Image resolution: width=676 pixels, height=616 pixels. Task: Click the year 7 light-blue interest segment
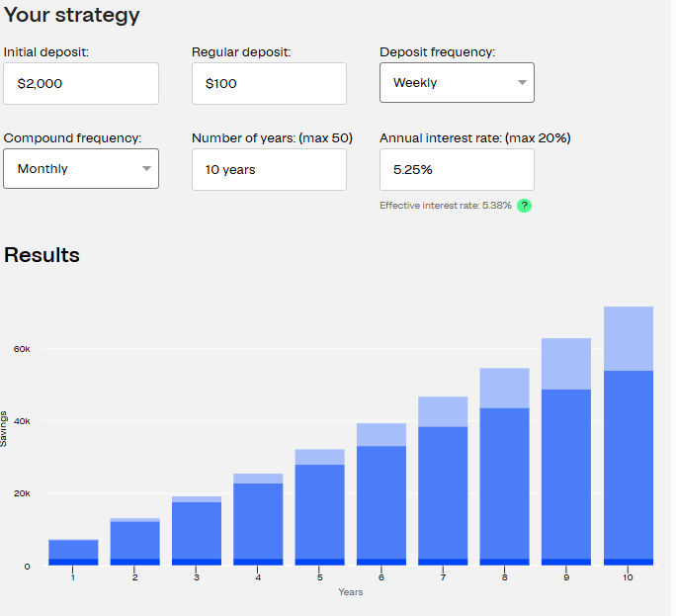[443, 411]
